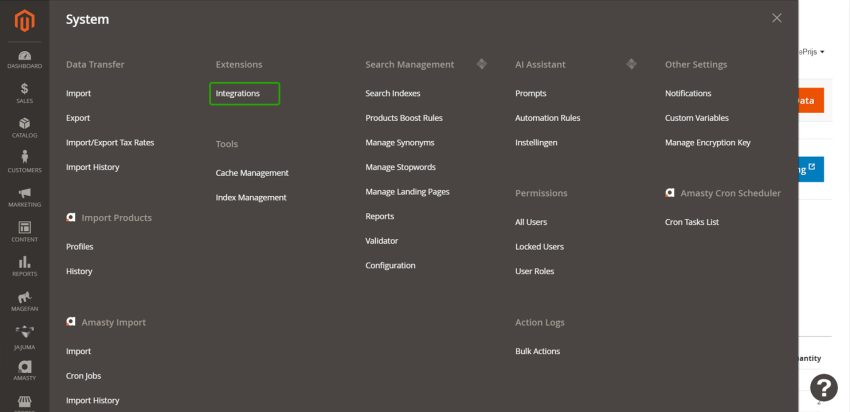Viewport: 850px width, 412px height.
Task: Open Manage Synonyms
Action: pos(400,143)
